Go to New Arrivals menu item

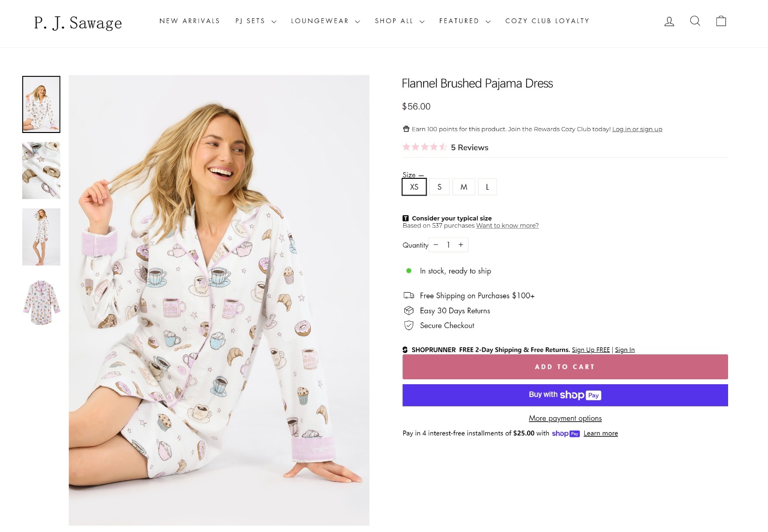point(190,21)
